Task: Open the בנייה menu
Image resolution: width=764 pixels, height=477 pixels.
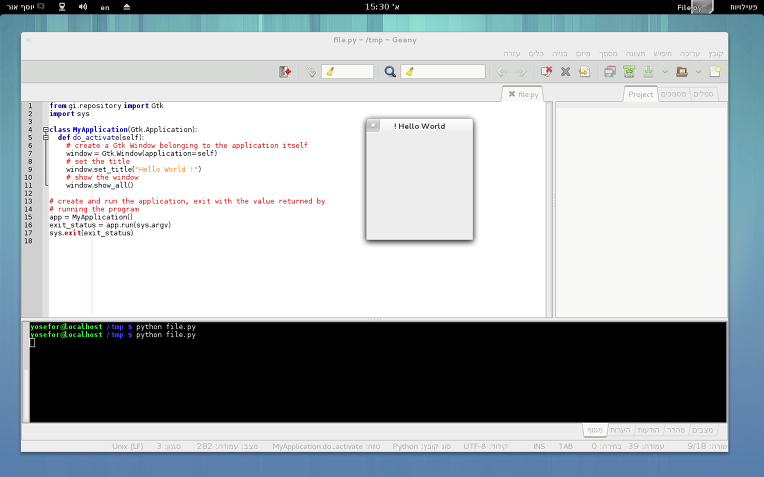Action: (559, 54)
